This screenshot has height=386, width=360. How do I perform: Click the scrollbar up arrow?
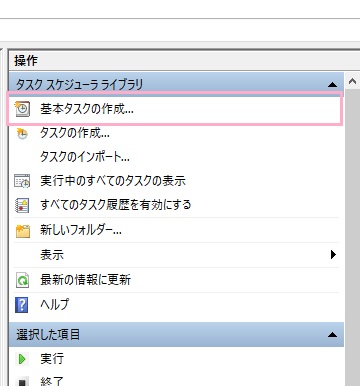click(352, 81)
